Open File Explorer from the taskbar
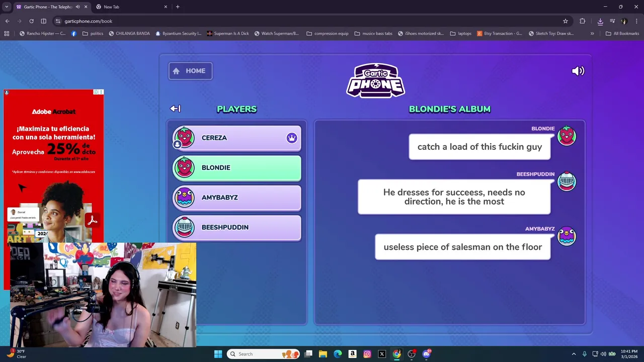The image size is (644, 362). [x=323, y=354]
